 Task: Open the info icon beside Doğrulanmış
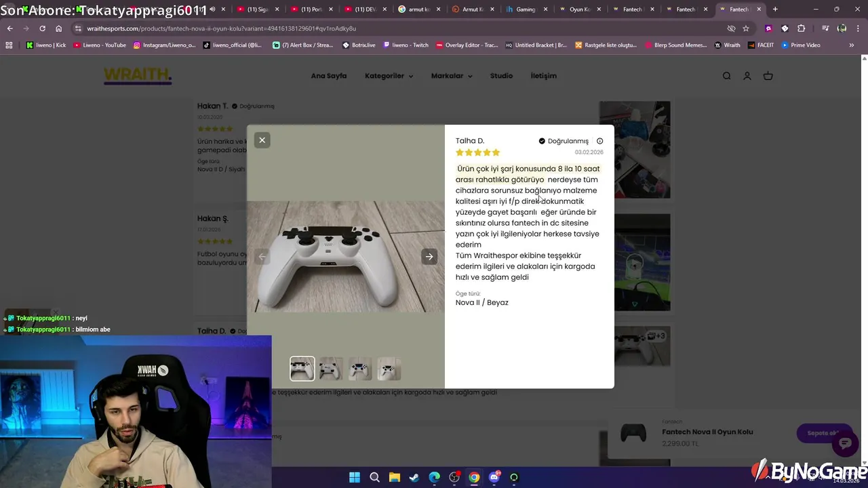(599, 141)
